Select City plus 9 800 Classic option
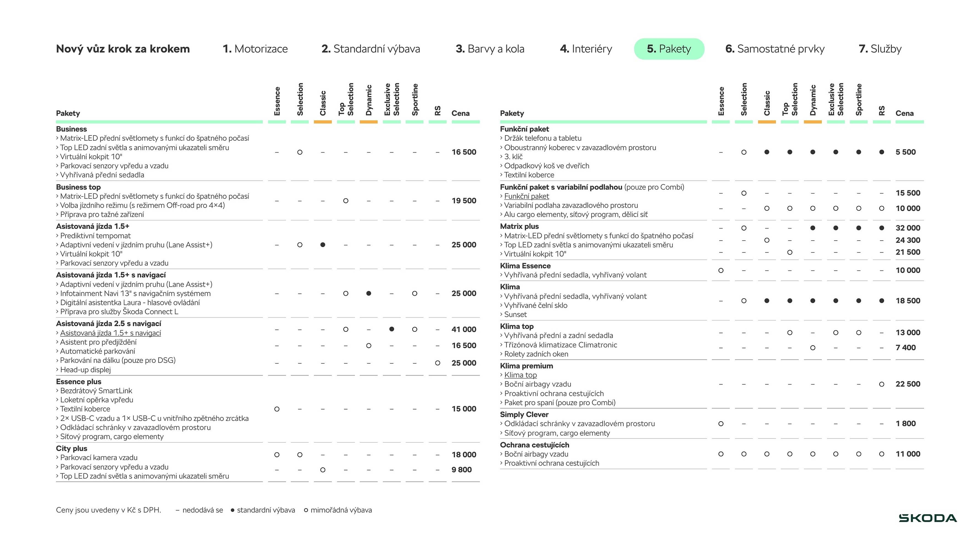The width and height of the screenshot is (980, 551). 323,470
